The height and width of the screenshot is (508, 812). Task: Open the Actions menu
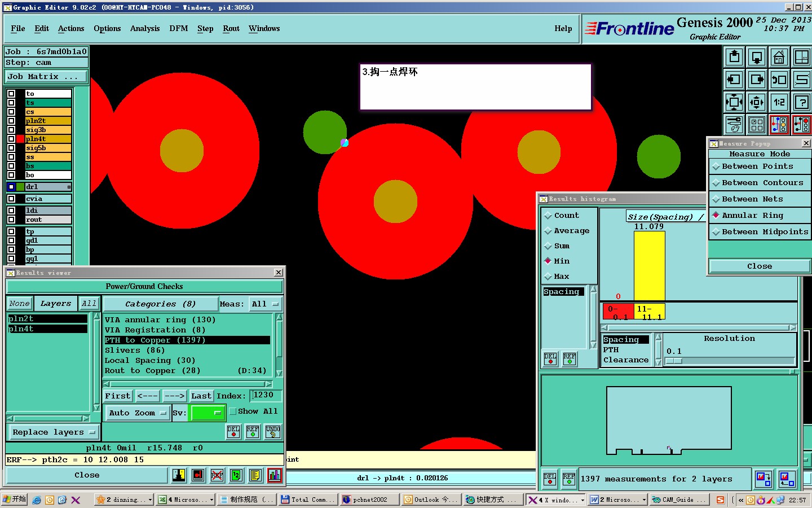point(71,29)
